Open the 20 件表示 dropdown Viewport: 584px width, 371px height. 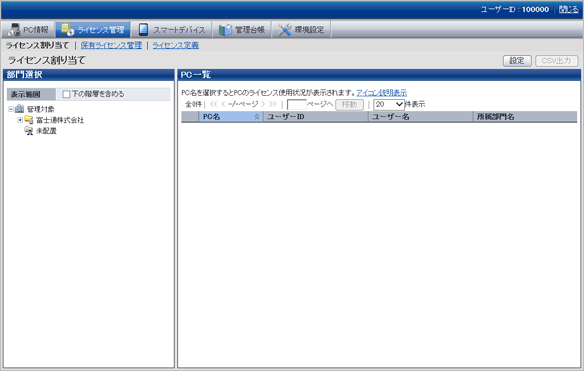(x=389, y=105)
